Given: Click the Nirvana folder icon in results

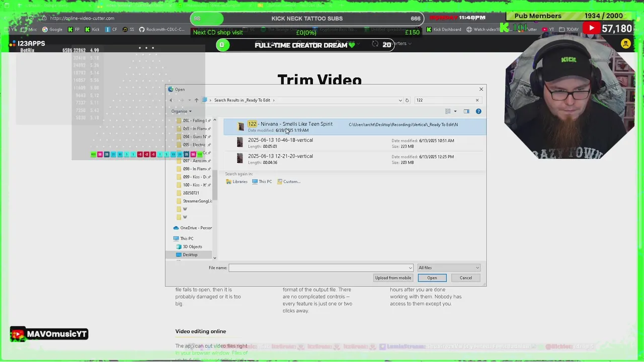Looking at the screenshot, I should (240, 127).
